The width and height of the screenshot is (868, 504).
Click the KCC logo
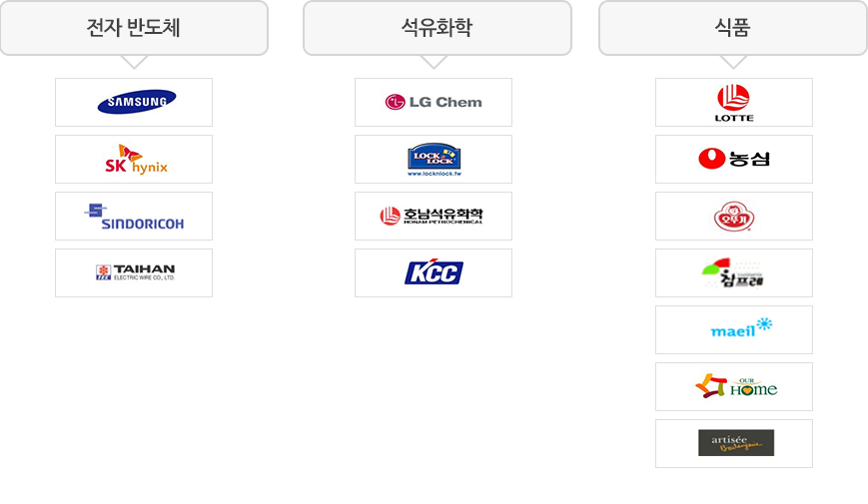click(434, 272)
